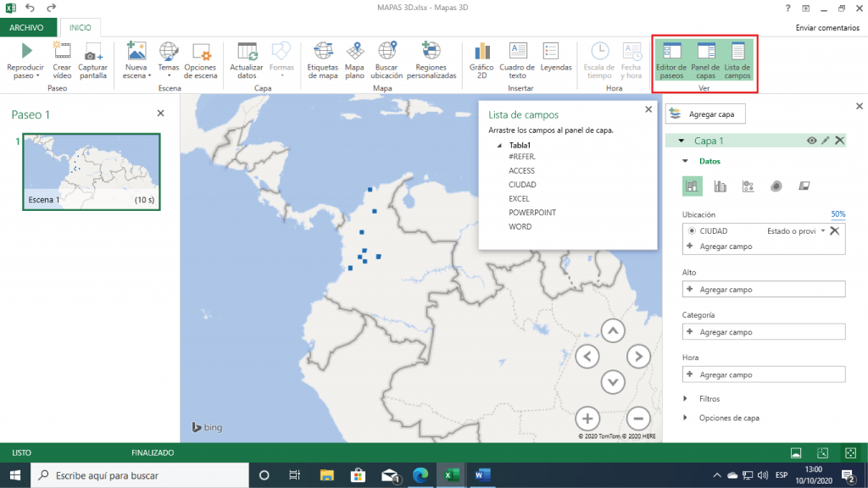This screenshot has height=488, width=868.
Task: Click Crear vídeo in the ribbon
Action: 62,61
